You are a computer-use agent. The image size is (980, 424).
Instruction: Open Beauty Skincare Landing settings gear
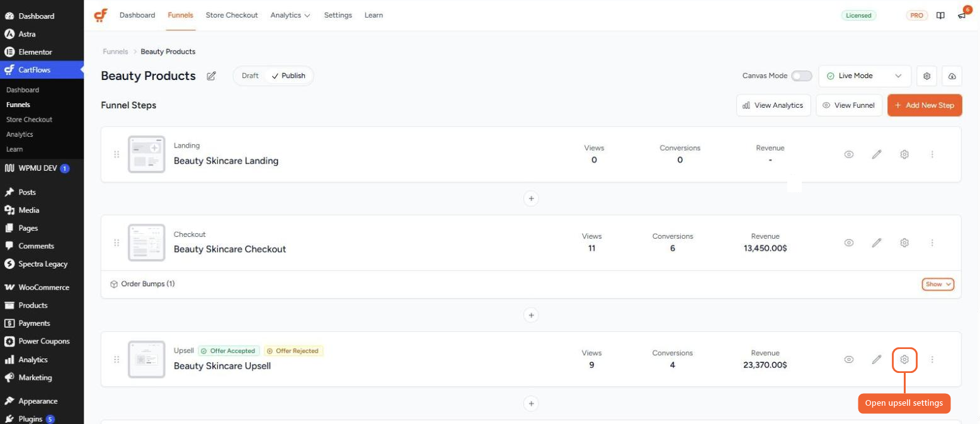pos(904,154)
